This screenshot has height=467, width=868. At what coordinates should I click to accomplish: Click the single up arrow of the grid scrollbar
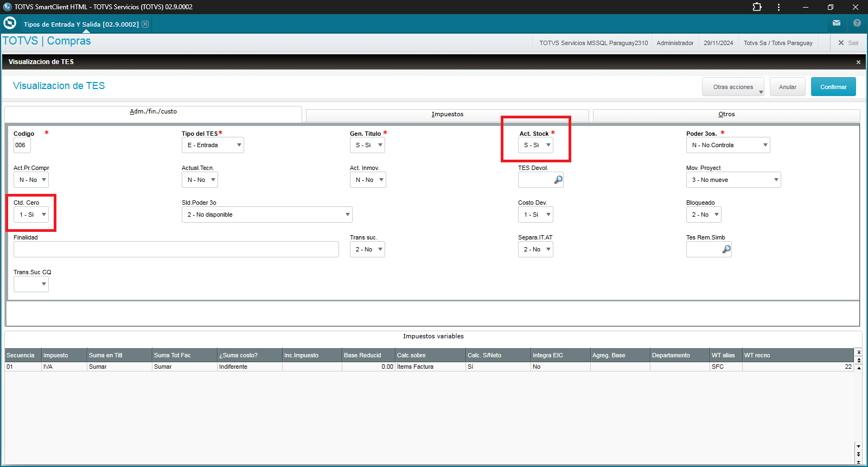(858, 367)
